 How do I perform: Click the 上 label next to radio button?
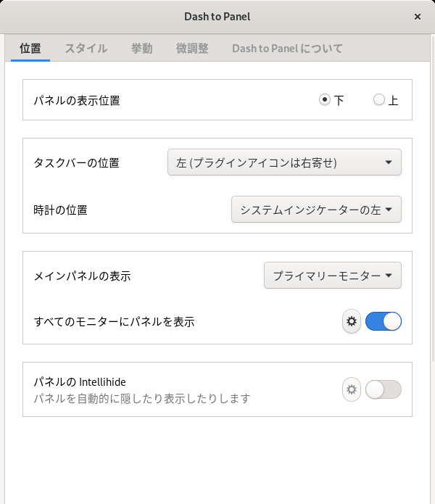point(393,101)
